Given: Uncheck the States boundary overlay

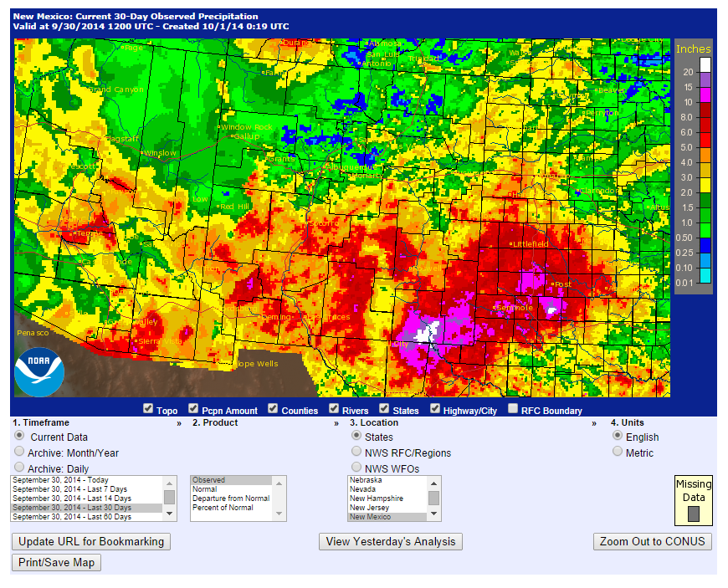Looking at the screenshot, I should tap(382, 409).
